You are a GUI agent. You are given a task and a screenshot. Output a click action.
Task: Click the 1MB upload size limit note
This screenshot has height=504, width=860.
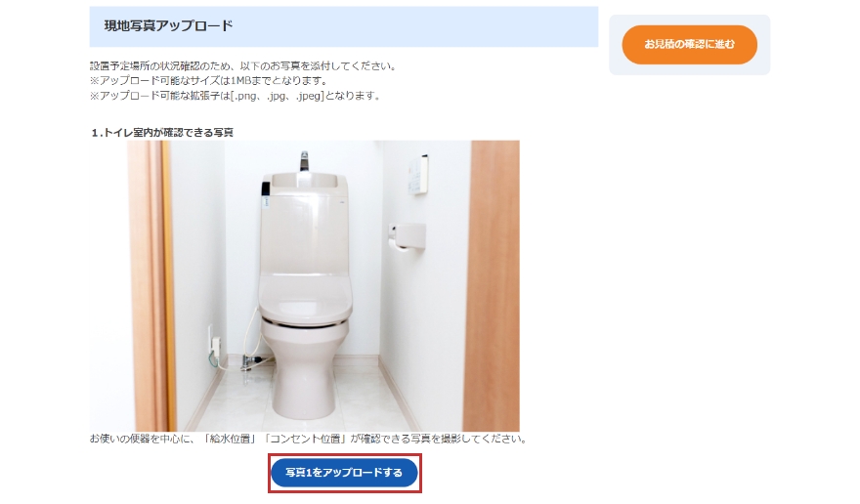point(209,81)
